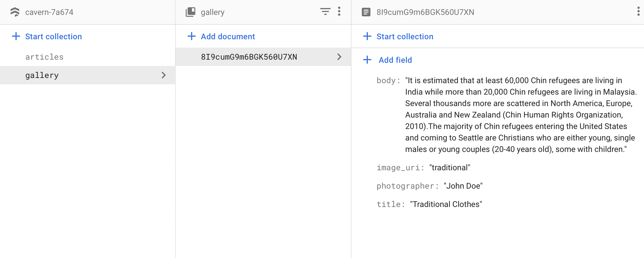Click plus icon beside Add field
This screenshot has width=644, height=258.
pyautogui.click(x=367, y=60)
